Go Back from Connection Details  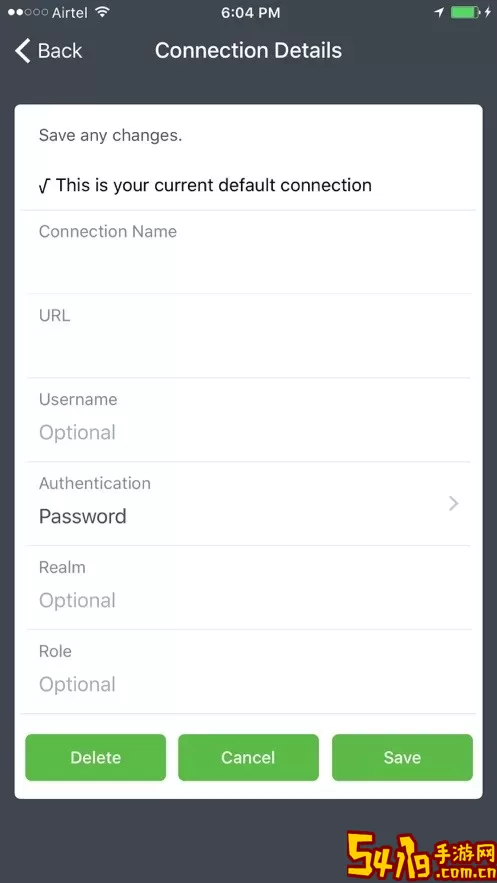(x=48, y=51)
